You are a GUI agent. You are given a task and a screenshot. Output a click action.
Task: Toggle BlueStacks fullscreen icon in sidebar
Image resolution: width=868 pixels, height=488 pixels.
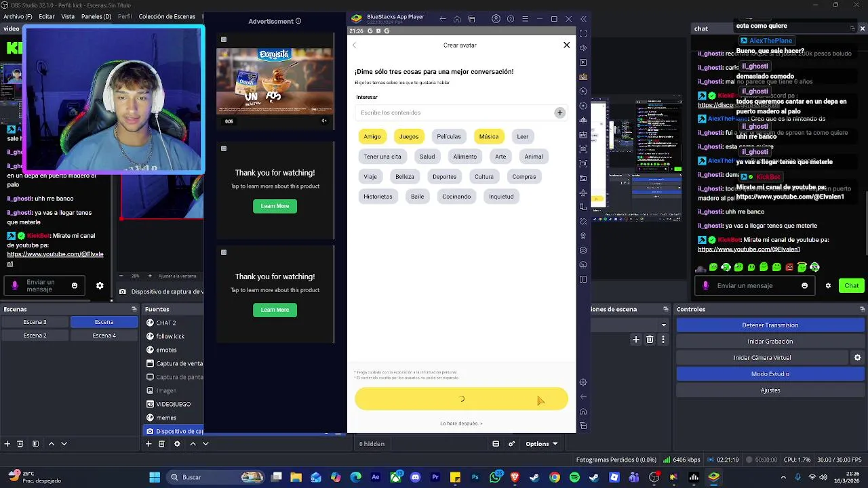point(583,33)
